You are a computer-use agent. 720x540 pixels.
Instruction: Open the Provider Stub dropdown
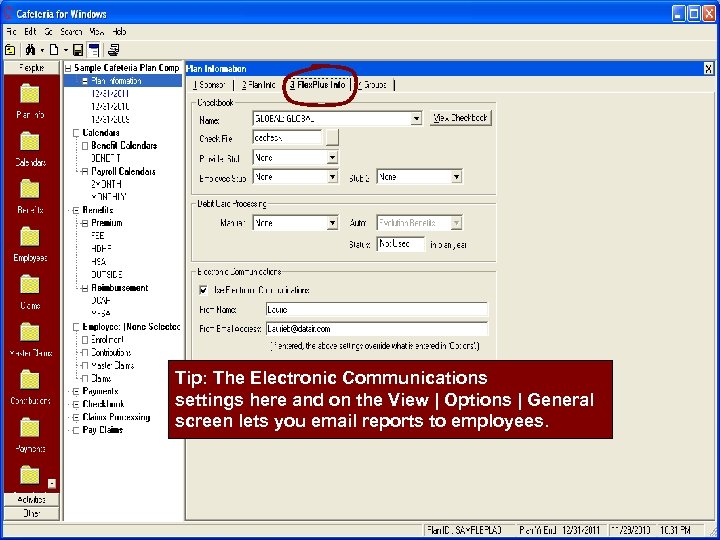point(332,158)
